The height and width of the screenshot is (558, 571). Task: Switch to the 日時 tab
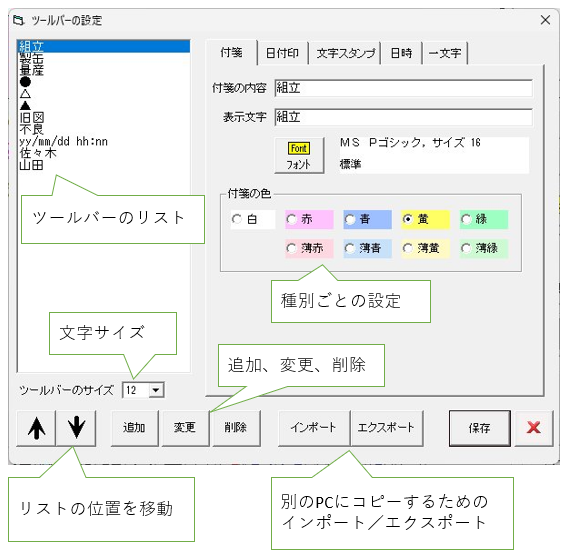click(x=401, y=54)
